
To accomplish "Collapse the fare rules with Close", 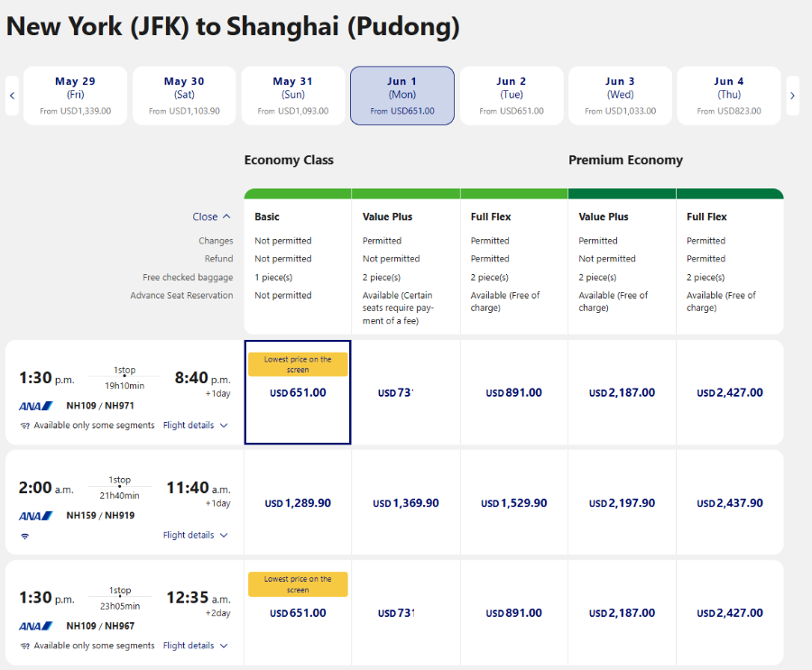I will pyautogui.click(x=211, y=216).
